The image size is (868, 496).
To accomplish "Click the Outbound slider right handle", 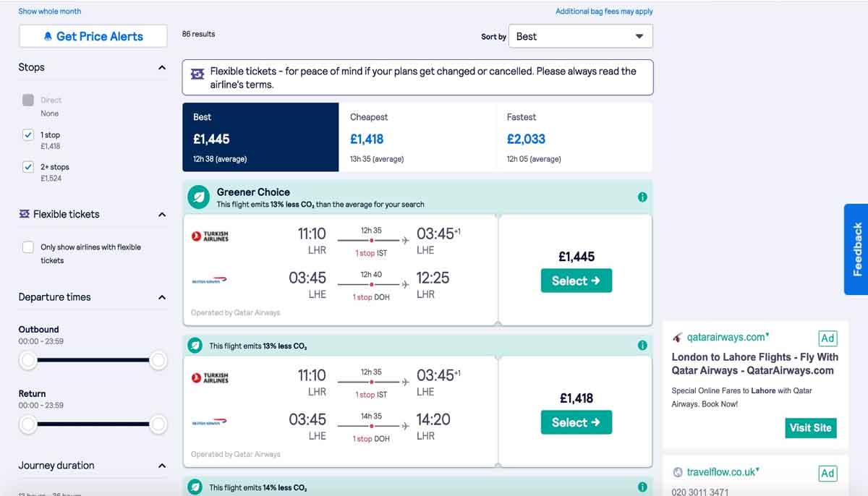I will point(158,360).
